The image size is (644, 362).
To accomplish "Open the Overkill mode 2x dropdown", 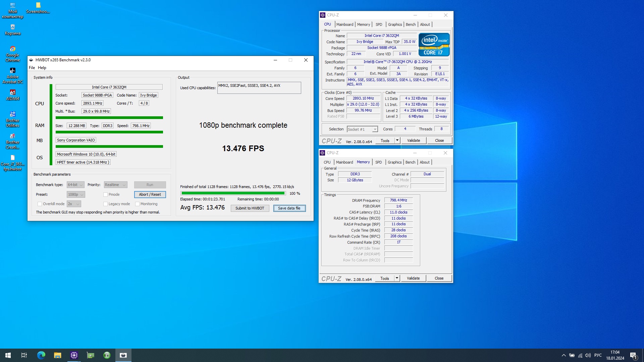I will [74, 204].
